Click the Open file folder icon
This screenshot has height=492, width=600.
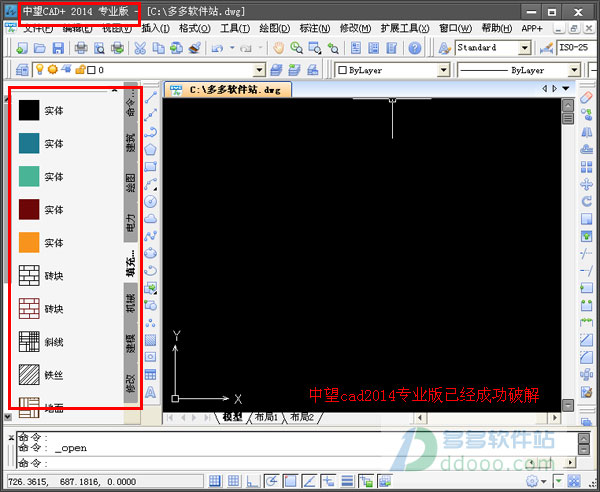click(x=40, y=48)
